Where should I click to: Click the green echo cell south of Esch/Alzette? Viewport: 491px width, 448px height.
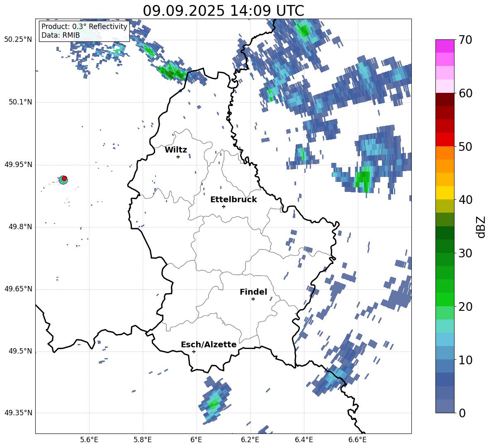214,404
